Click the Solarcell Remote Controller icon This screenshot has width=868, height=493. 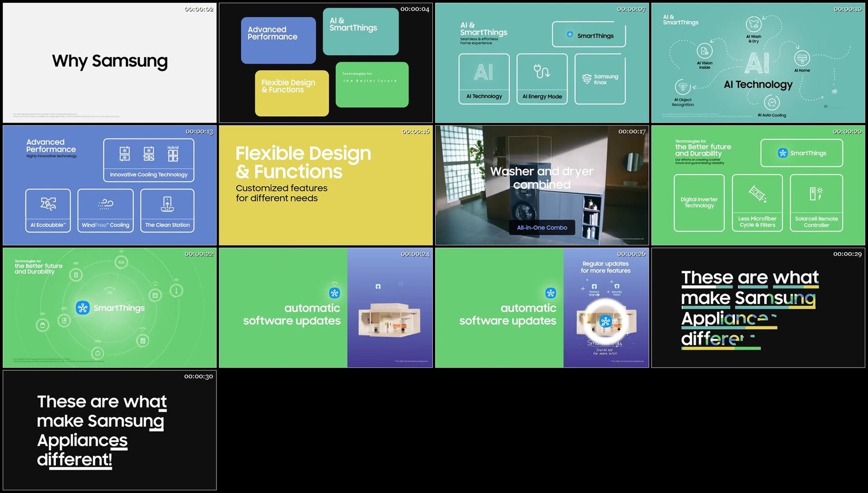pos(816,194)
